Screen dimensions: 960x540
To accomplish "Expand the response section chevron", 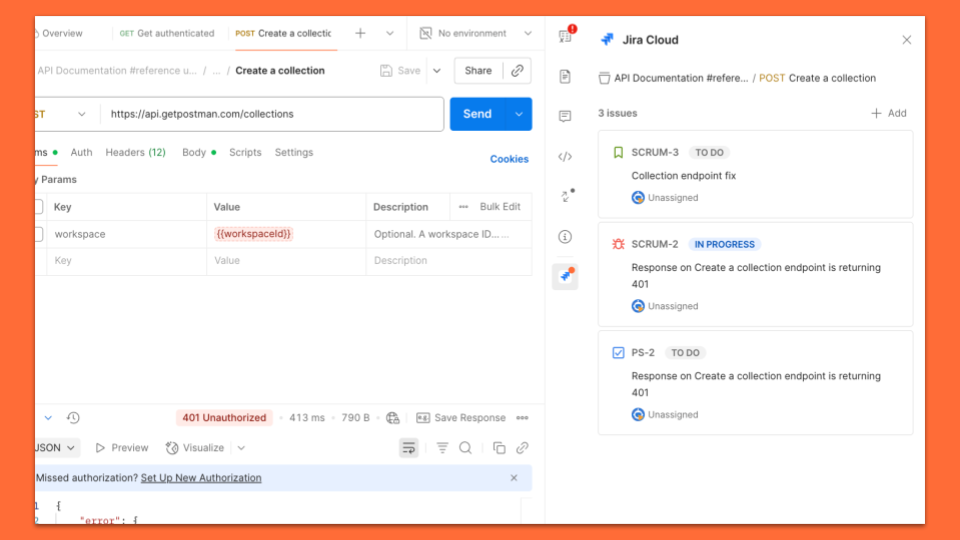I will (48, 418).
